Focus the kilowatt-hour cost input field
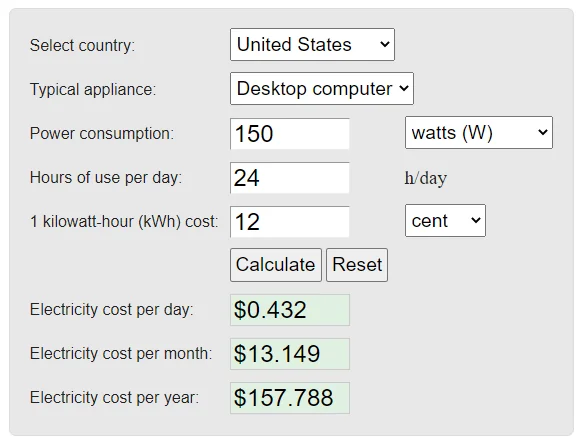The image size is (585, 442). [290, 222]
